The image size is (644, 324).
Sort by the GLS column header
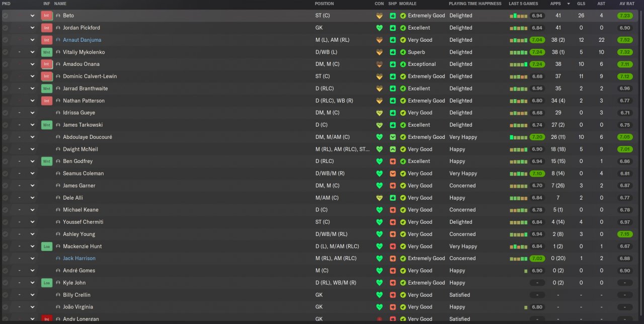tap(581, 4)
